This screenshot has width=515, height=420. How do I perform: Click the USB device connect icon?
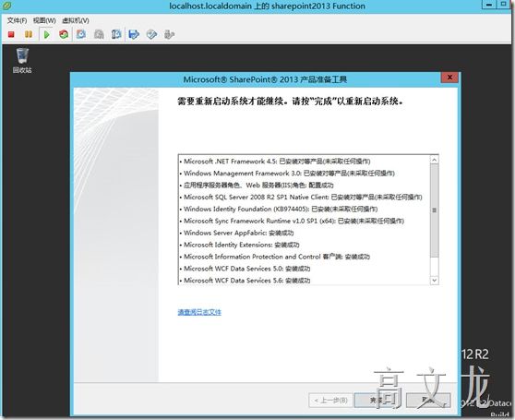[169, 34]
